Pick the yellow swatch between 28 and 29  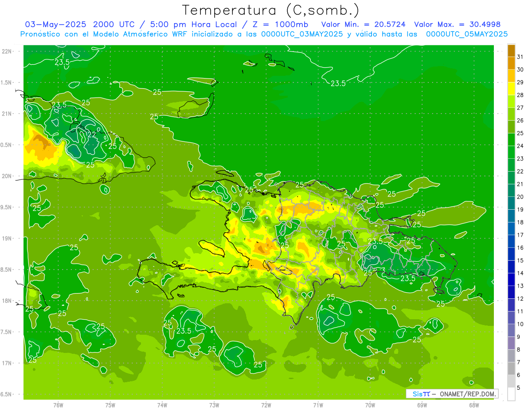click(x=511, y=89)
